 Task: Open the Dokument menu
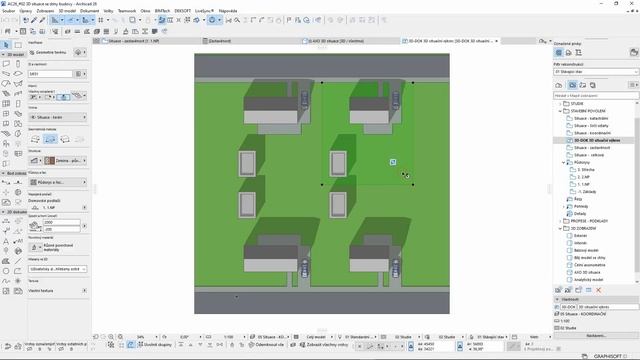tap(89, 11)
